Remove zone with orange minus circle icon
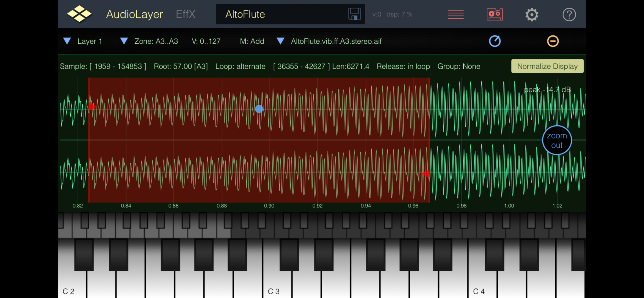 pyautogui.click(x=552, y=41)
